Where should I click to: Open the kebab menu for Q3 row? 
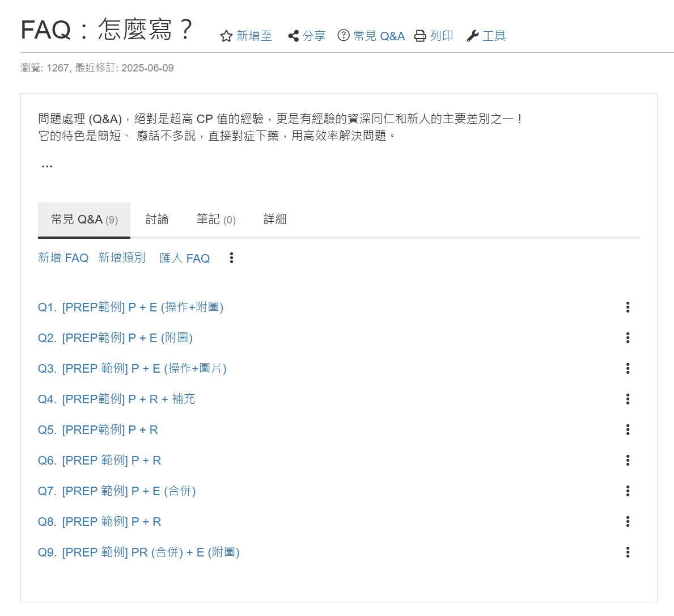628,368
